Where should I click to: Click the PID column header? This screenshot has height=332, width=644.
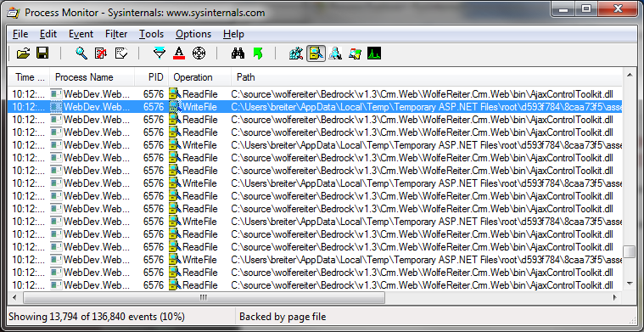(x=152, y=76)
